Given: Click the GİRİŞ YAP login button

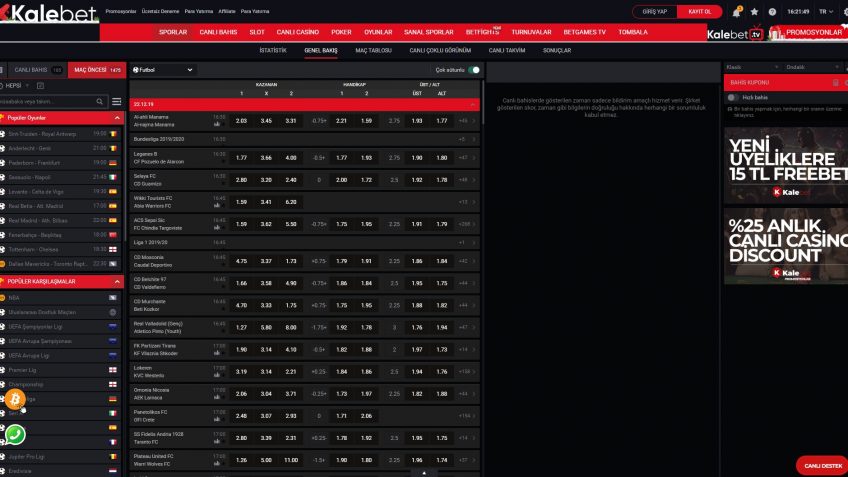Looking at the screenshot, I should [x=654, y=11].
